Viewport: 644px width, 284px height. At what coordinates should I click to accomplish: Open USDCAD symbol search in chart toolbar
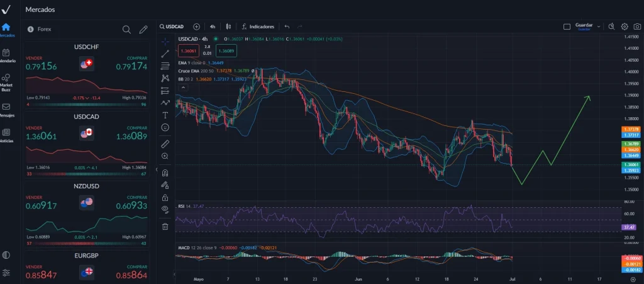pyautogui.click(x=172, y=26)
